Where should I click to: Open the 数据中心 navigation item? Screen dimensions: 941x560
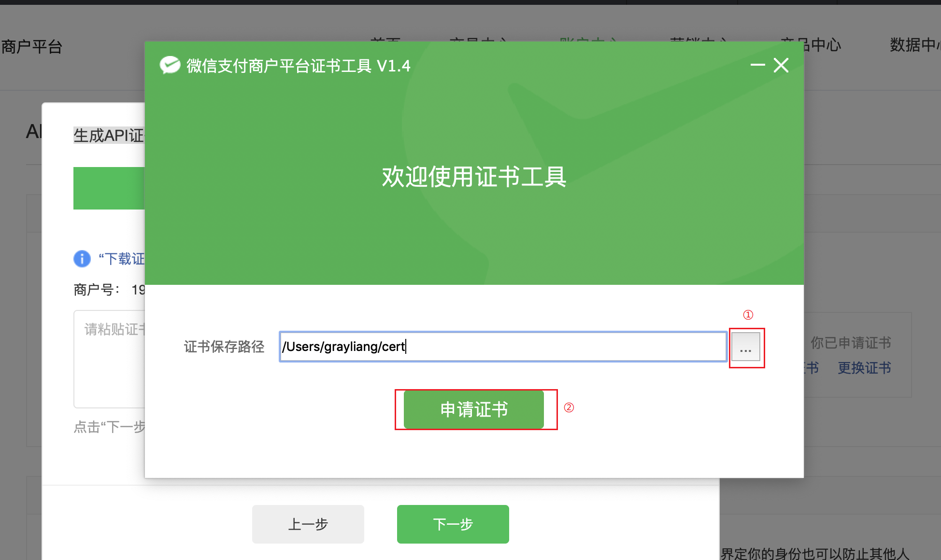pyautogui.click(x=914, y=45)
